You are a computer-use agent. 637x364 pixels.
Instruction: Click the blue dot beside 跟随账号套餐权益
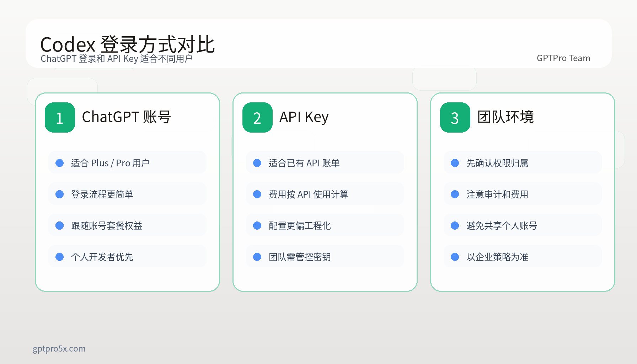tap(60, 225)
